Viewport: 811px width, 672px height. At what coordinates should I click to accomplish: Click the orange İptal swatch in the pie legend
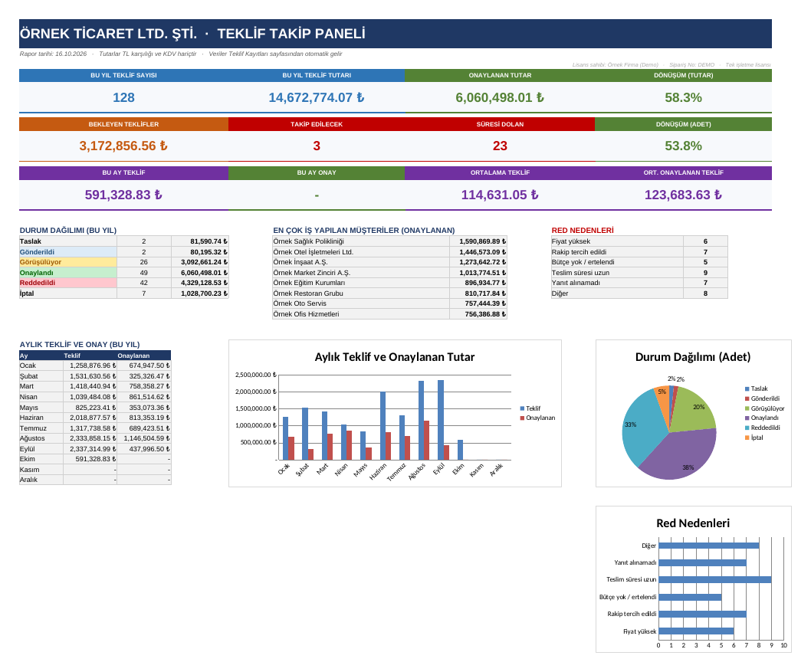pos(747,438)
